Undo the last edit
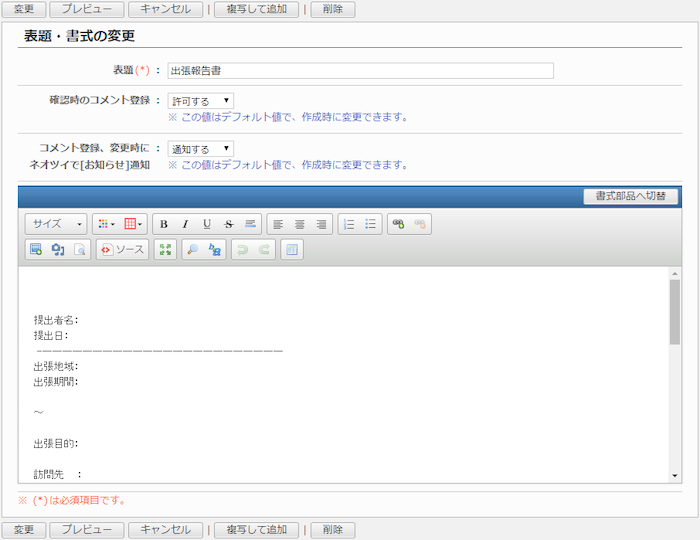 click(242, 249)
